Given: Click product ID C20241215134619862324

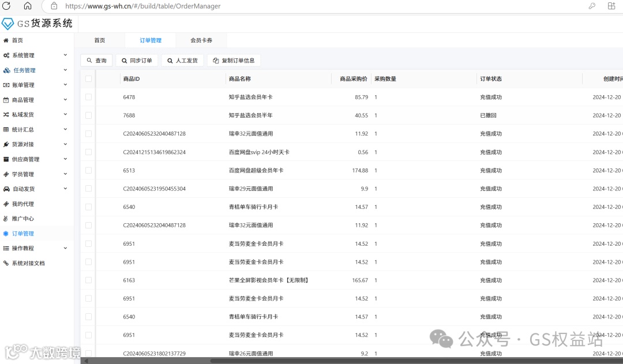Looking at the screenshot, I should tap(154, 152).
